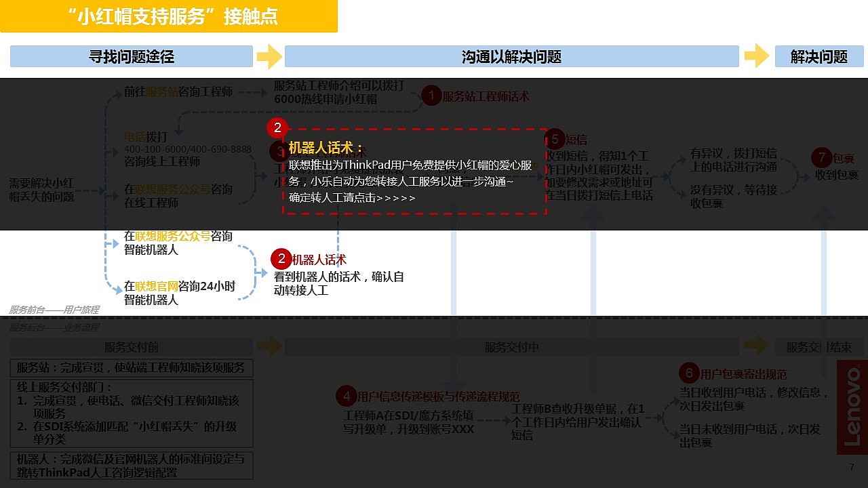Select the red label 服务站工程师话术
The height and width of the screenshot is (488, 868).
486,96
